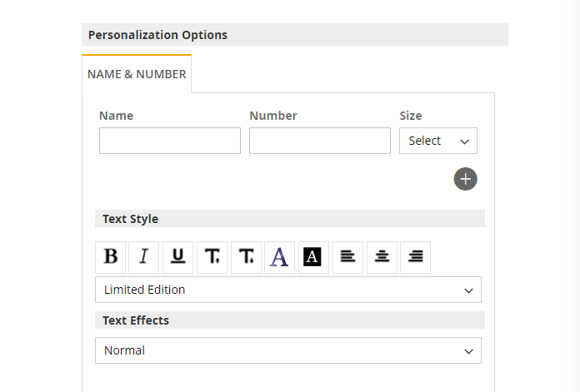Click the round plus button
The width and height of the screenshot is (580, 392).
[x=465, y=179]
